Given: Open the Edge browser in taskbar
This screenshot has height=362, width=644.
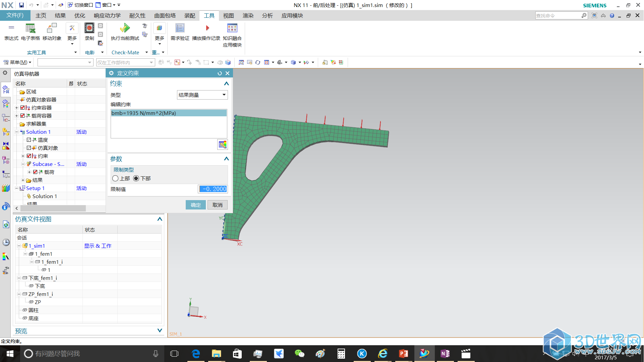Looking at the screenshot, I should 196,354.
